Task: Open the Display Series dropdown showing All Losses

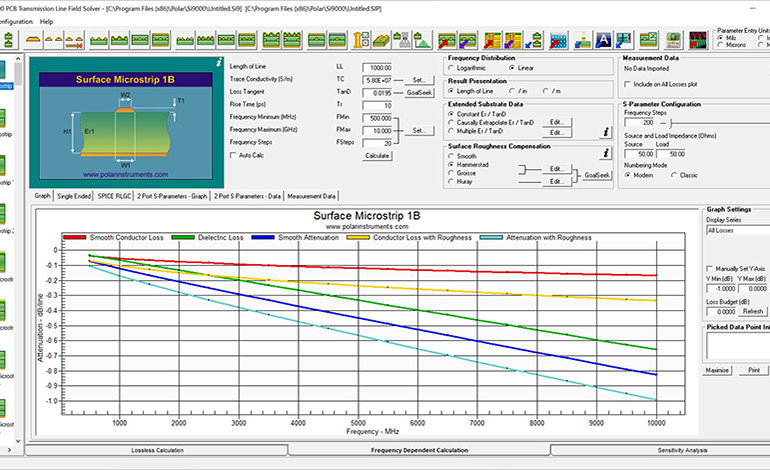Action: point(735,230)
